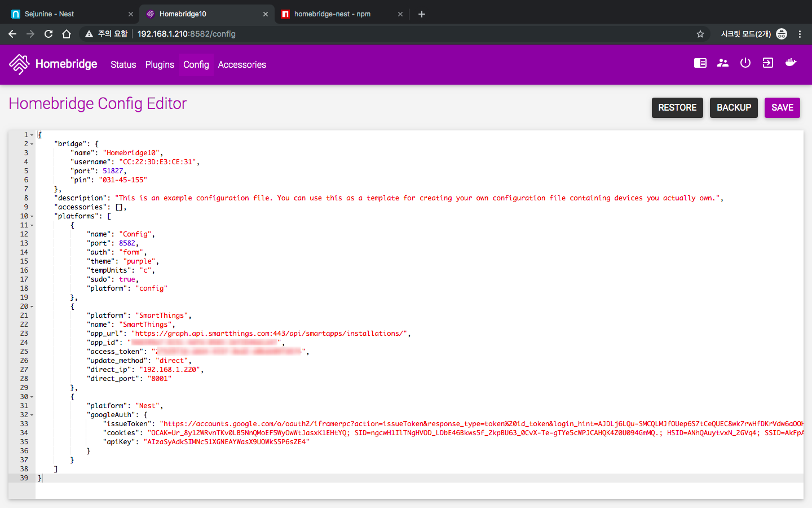Click the "accessories" key on line 9
Viewport: 812px width, 508px height.
click(x=80, y=207)
